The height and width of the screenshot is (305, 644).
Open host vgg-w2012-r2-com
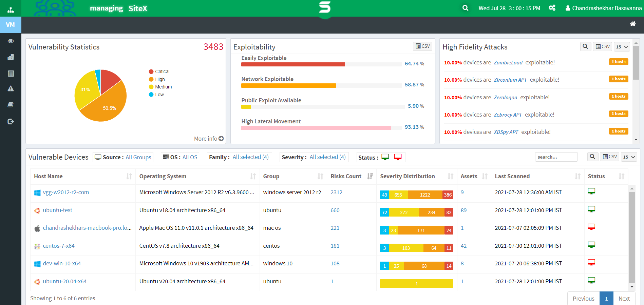(x=66, y=192)
